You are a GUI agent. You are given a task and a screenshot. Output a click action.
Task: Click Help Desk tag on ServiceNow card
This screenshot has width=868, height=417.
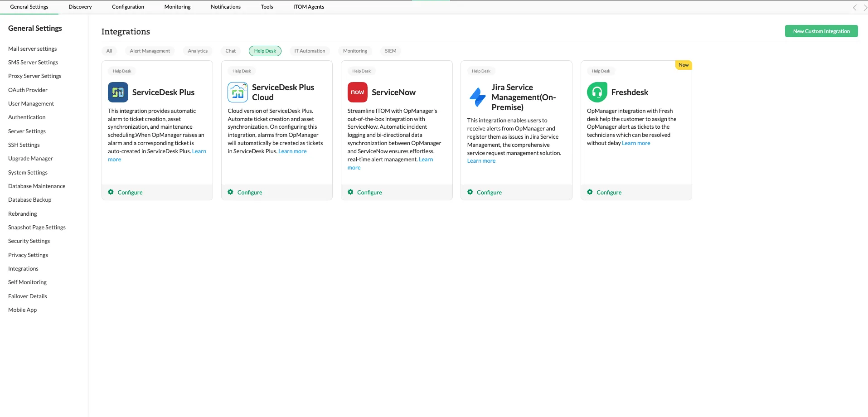[361, 71]
